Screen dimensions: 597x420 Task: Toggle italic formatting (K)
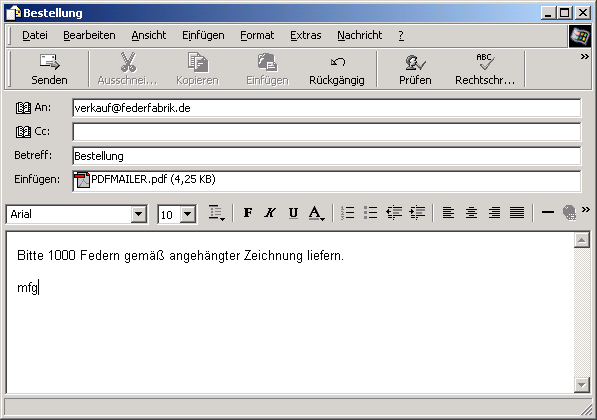270,212
